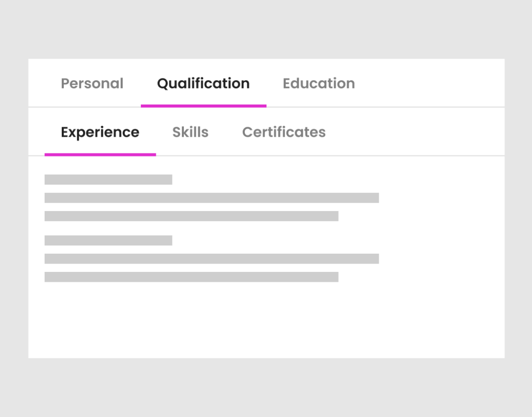Click the second short heading placeholder bar
This screenshot has width=532, height=417.
point(109,240)
